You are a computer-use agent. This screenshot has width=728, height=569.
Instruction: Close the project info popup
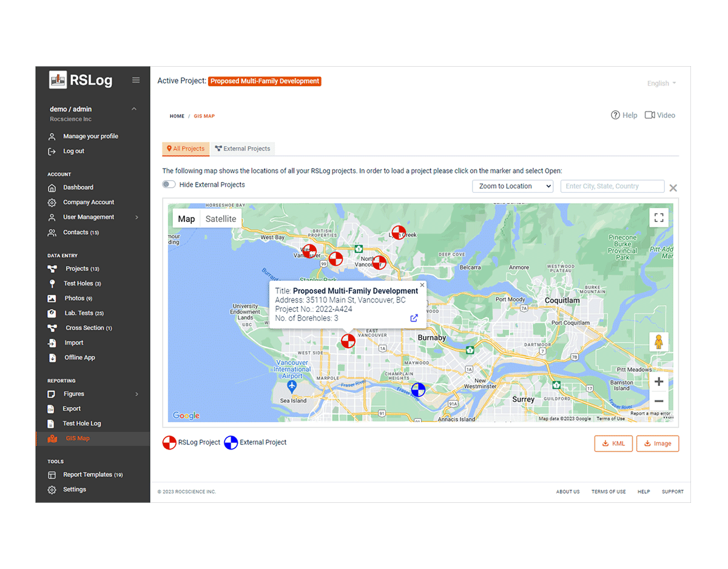pyautogui.click(x=422, y=284)
